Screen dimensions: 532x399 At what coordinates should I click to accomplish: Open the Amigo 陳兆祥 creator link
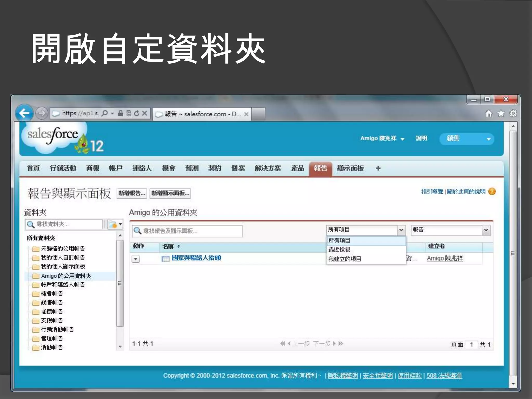point(445,258)
